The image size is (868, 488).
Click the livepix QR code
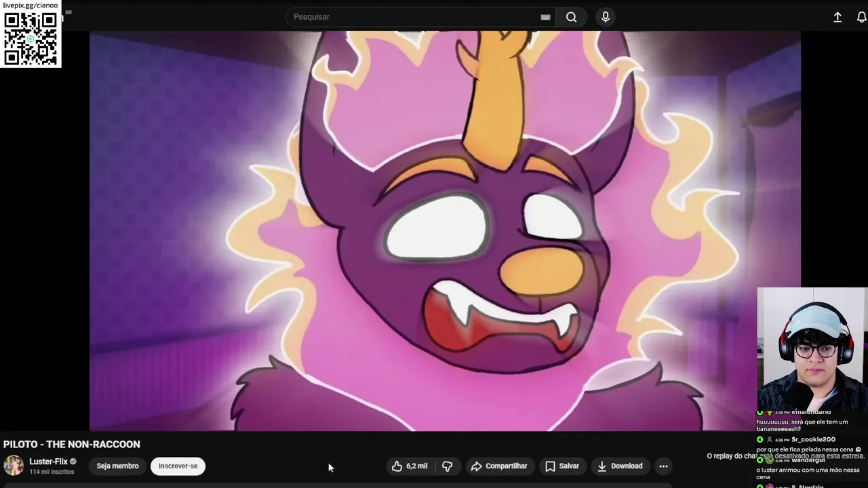(x=31, y=39)
